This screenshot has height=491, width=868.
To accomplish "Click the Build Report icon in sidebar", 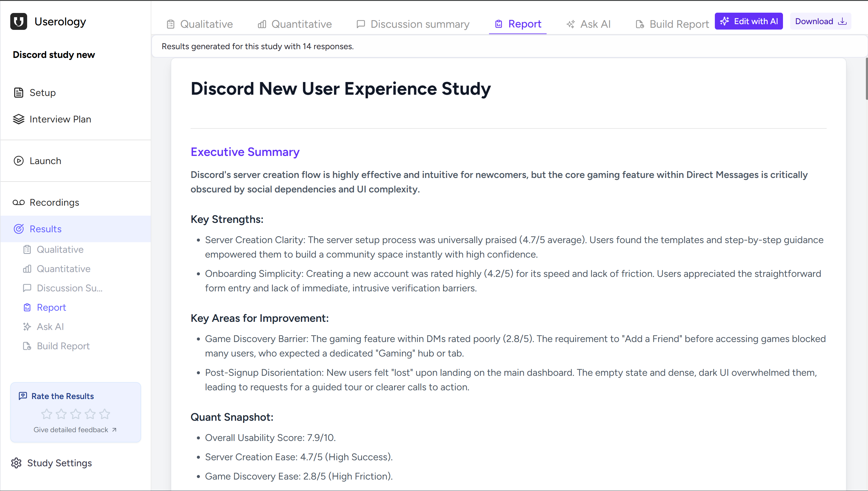I will [x=27, y=346].
